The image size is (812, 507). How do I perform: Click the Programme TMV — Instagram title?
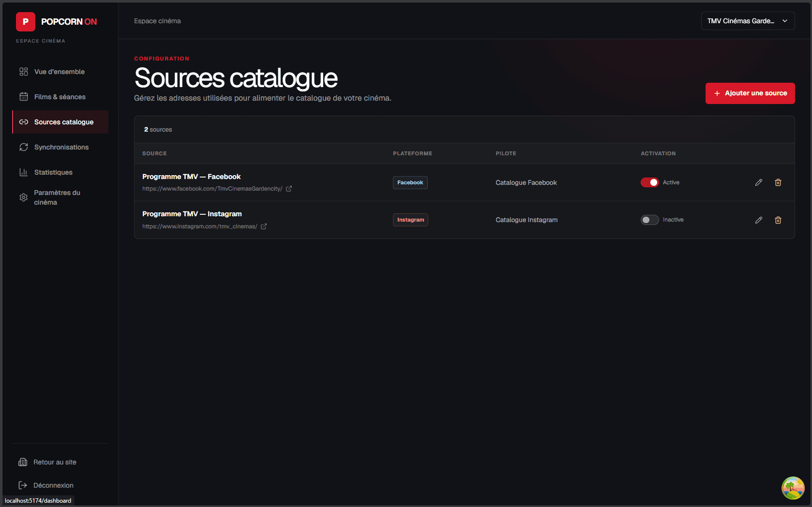tap(192, 214)
